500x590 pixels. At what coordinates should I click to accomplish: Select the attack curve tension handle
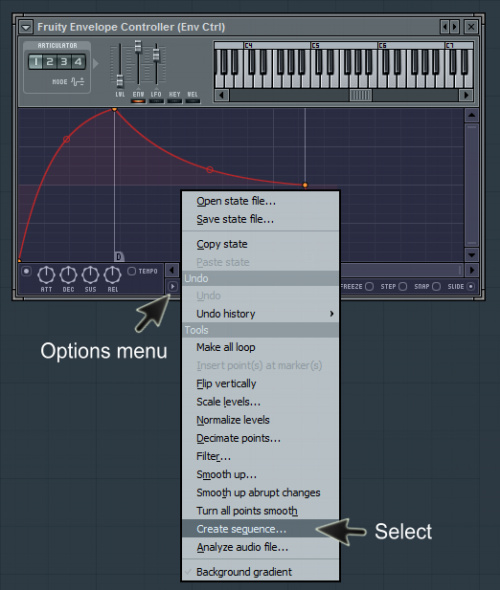67,139
